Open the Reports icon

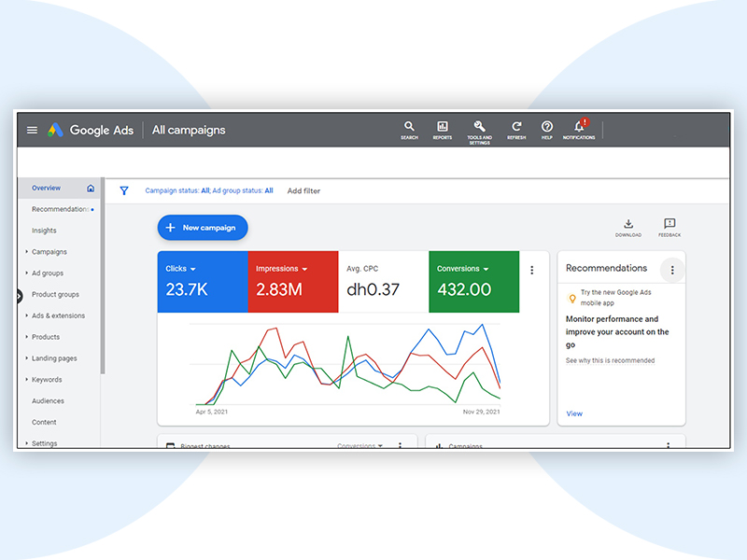443,127
